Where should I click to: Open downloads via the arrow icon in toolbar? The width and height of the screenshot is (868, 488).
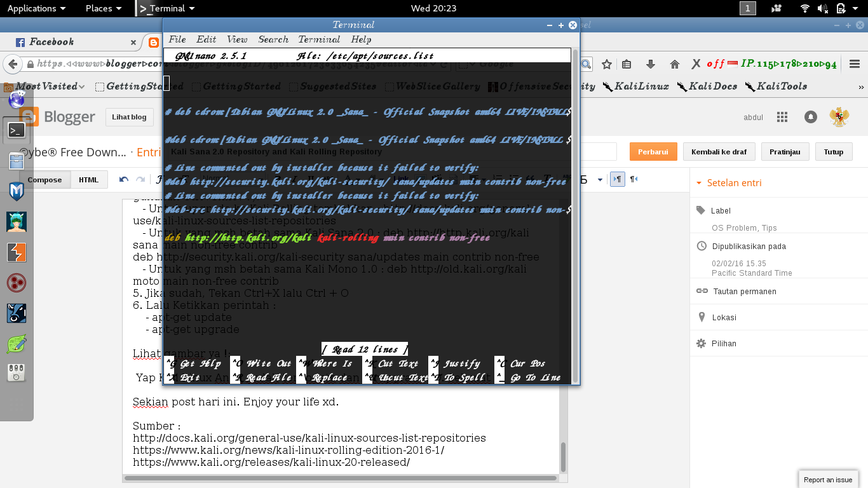pos(649,64)
